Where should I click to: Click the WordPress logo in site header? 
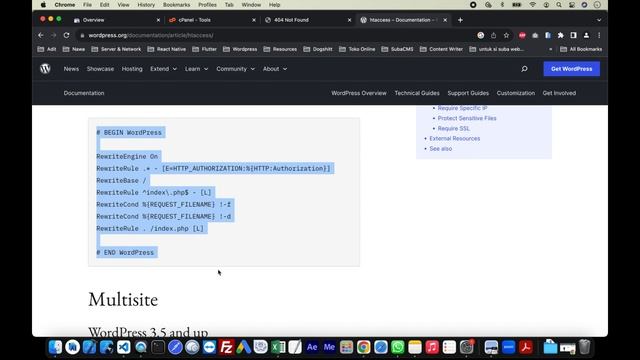[x=45, y=69]
